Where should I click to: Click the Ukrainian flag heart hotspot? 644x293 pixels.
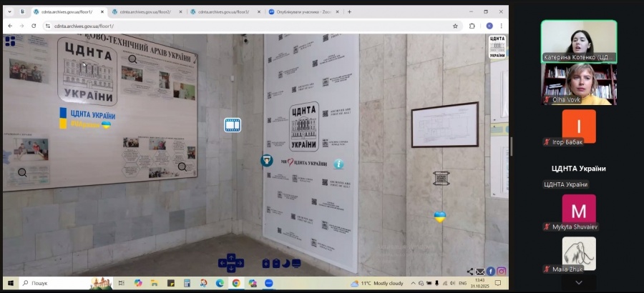[440, 217]
